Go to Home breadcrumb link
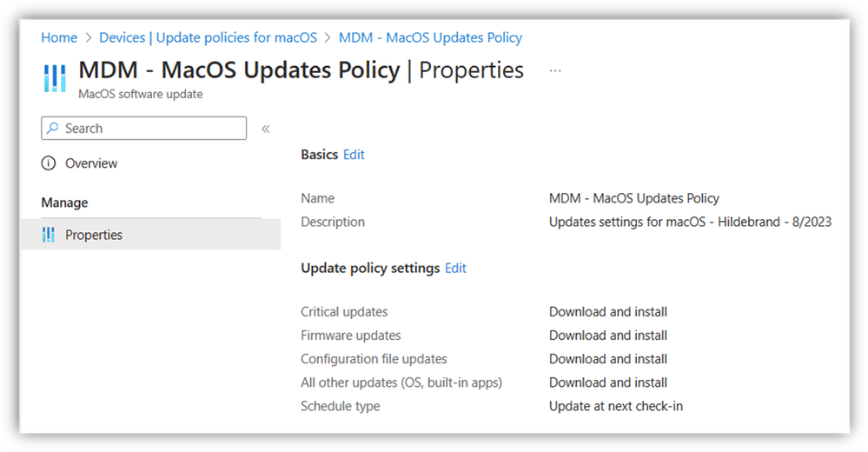This screenshot has height=452, width=868. (59, 37)
